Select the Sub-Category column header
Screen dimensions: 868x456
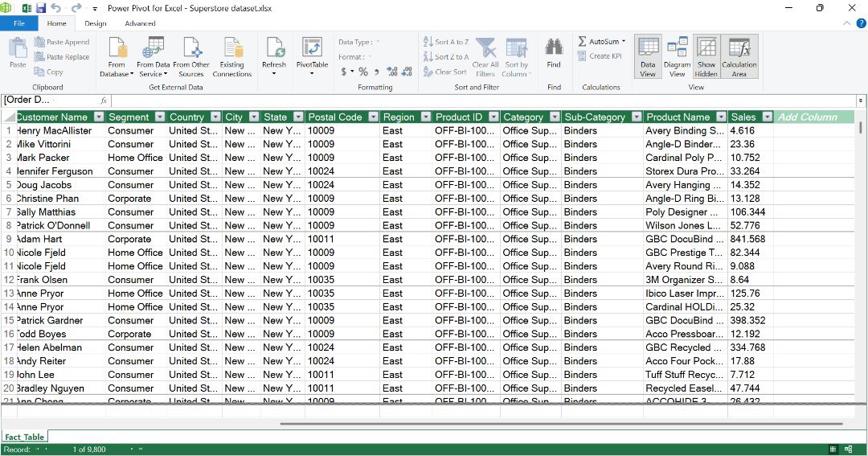click(x=595, y=117)
